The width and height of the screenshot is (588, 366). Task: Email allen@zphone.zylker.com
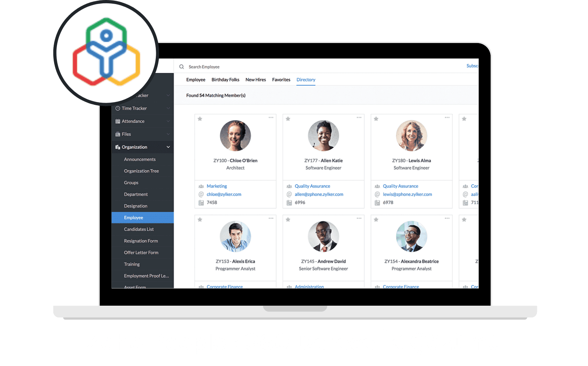pos(319,194)
